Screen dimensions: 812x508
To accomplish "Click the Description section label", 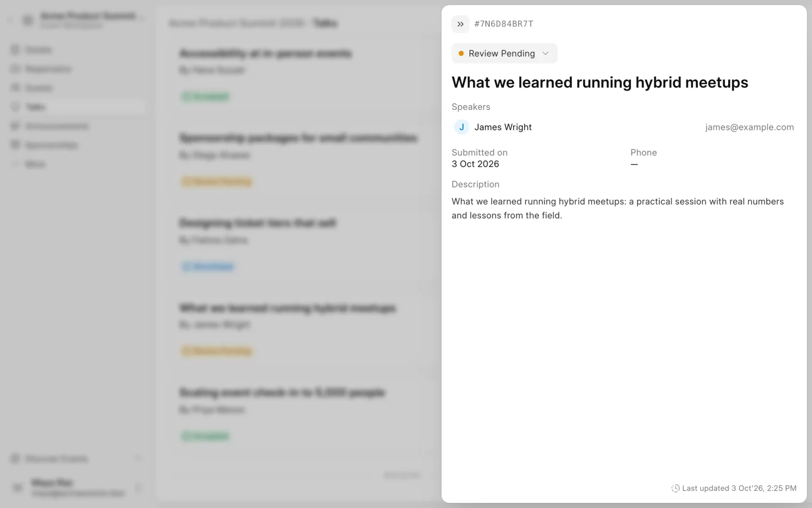I will 476,184.
